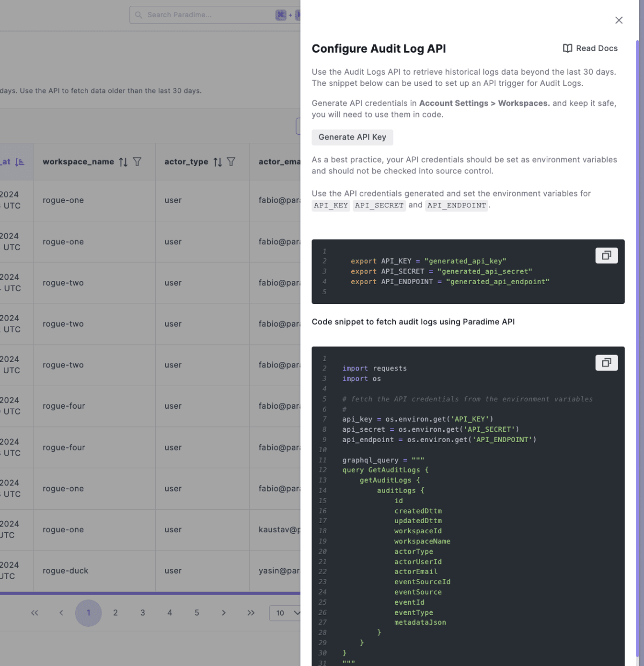Viewport: 644px width, 666px height.
Task: Click API_SECRET inline code label
Action: coord(379,206)
